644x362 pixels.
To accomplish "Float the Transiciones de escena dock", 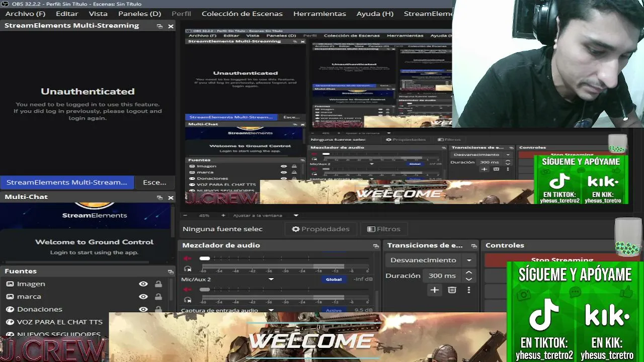I will tap(473, 246).
